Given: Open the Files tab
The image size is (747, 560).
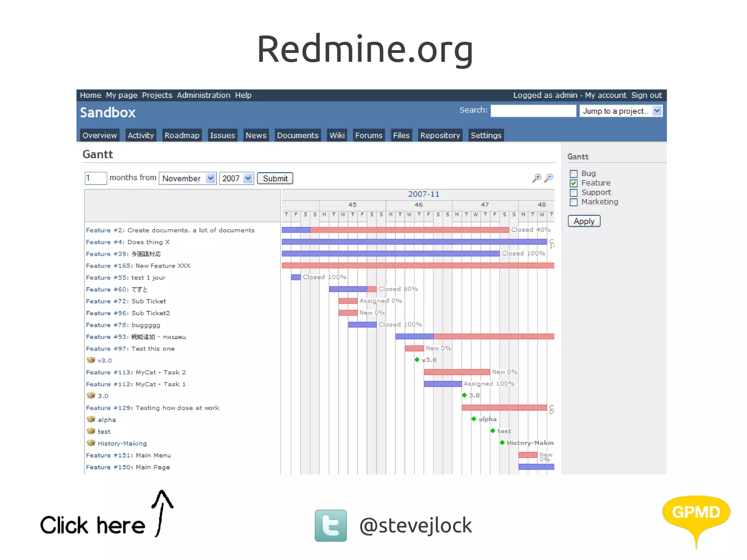Looking at the screenshot, I should (401, 135).
